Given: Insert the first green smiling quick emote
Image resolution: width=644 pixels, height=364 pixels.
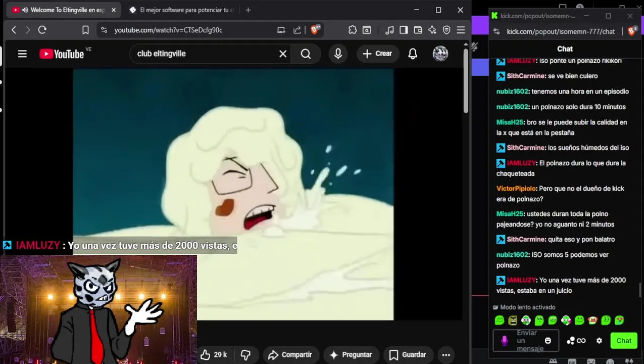Looking at the screenshot, I should point(500,320).
